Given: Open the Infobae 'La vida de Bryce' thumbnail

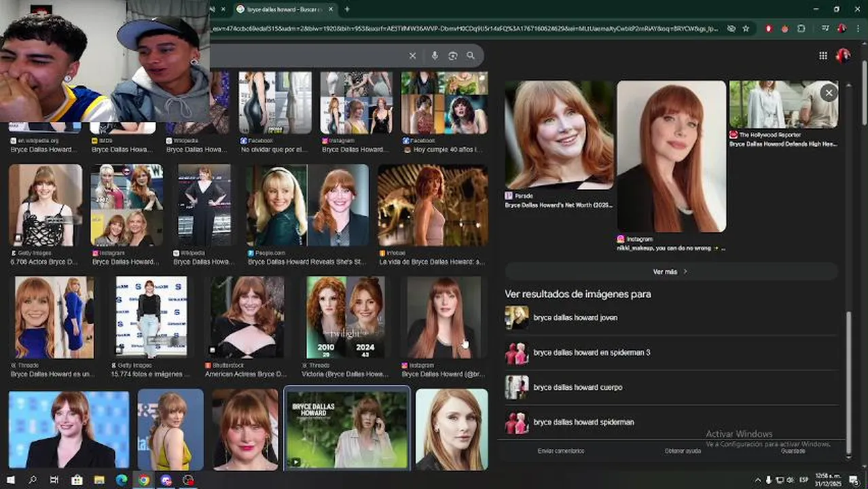Looking at the screenshot, I should pos(433,205).
